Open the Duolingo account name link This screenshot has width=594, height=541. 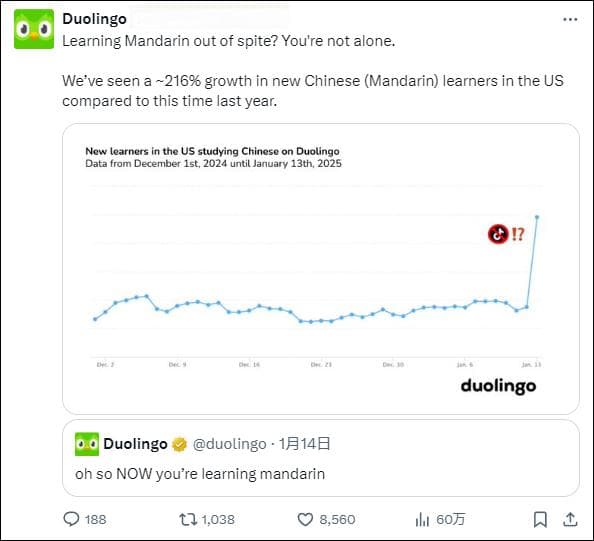tap(94, 19)
